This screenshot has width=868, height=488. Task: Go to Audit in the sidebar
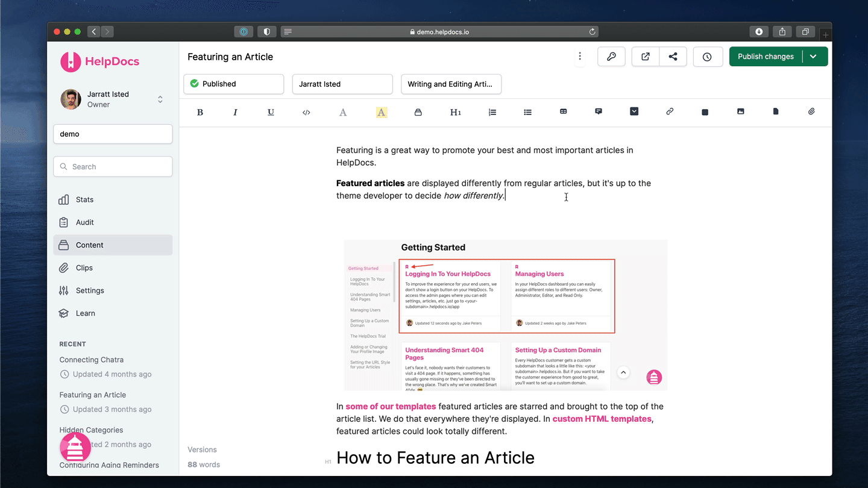pos(113,222)
